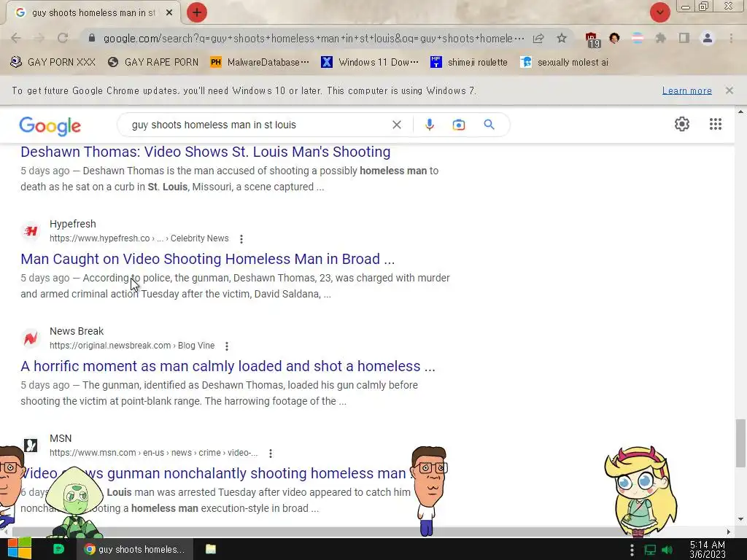This screenshot has width=747, height=560.
Task: Open the extensions puzzle piece menu
Action: click(x=661, y=38)
